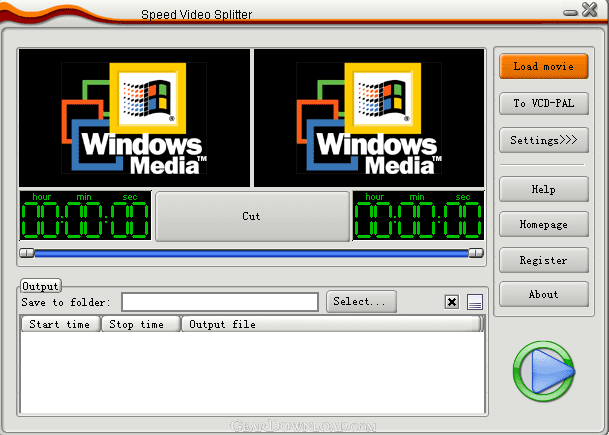Click the green play start button

[544, 371]
